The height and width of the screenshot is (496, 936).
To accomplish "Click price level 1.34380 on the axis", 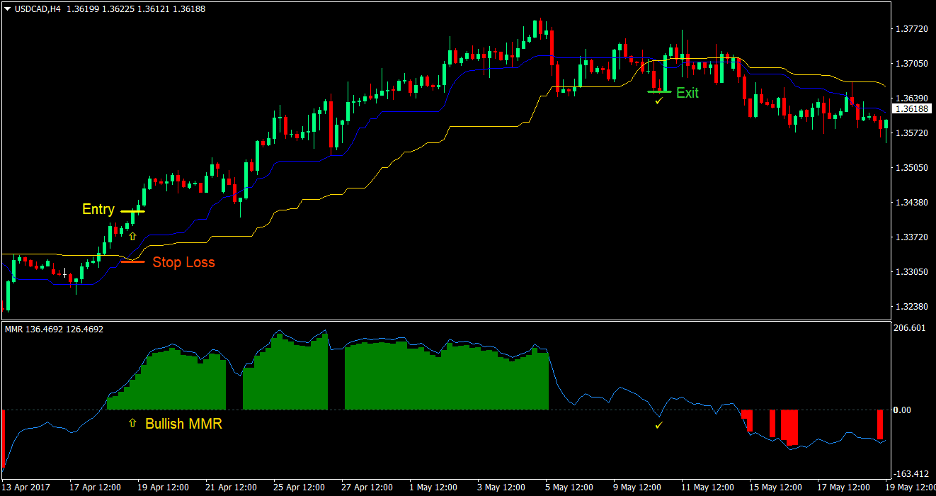I will click(912, 203).
